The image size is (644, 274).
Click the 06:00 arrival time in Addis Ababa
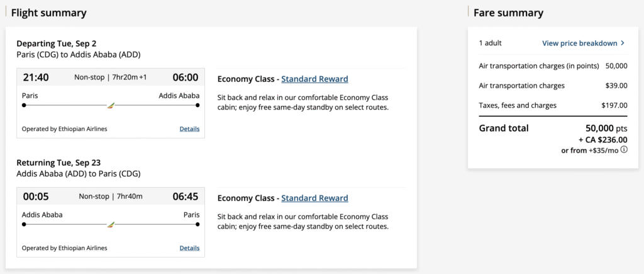pyautogui.click(x=186, y=77)
